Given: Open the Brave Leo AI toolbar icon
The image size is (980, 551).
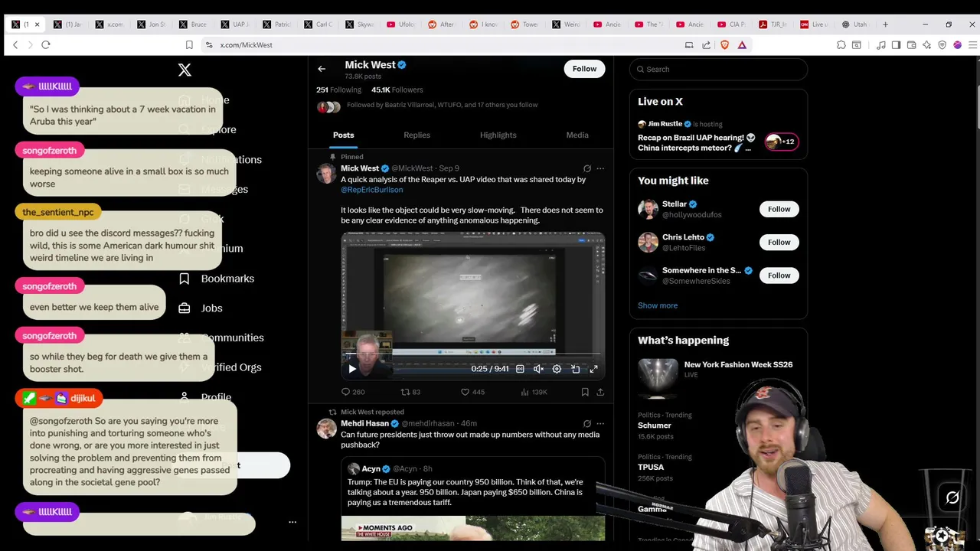Looking at the screenshot, I should click(926, 45).
